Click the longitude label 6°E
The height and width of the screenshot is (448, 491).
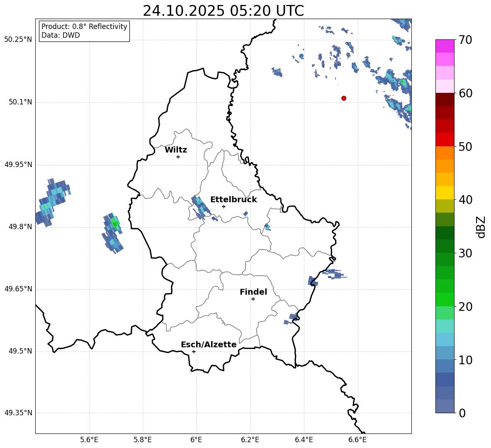(x=196, y=440)
